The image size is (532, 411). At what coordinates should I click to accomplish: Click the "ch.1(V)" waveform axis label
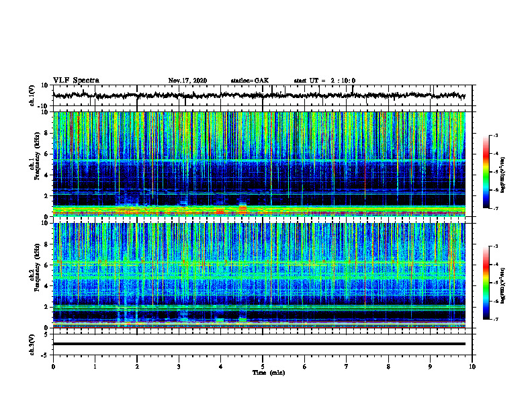[32, 95]
